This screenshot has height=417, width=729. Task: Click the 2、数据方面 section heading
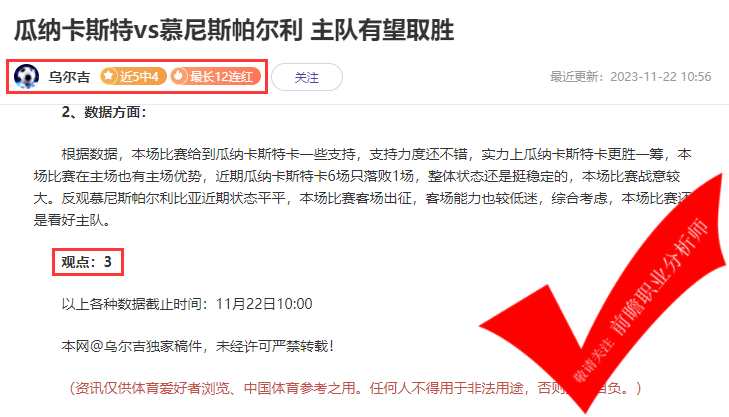(104, 112)
